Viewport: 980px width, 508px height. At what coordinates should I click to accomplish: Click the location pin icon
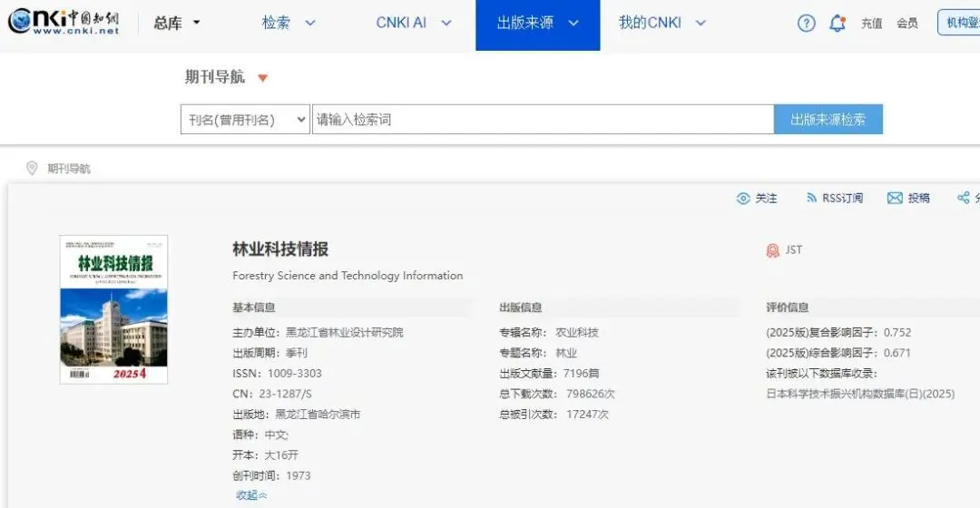coord(32,168)
